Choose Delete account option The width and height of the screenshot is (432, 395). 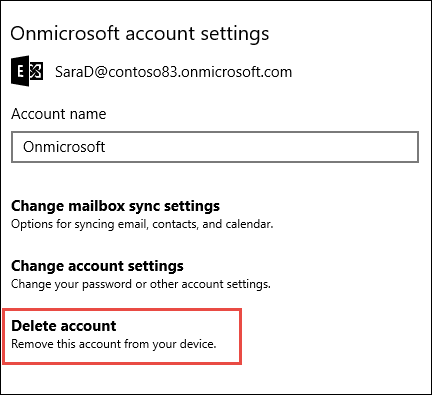[64, 326]
